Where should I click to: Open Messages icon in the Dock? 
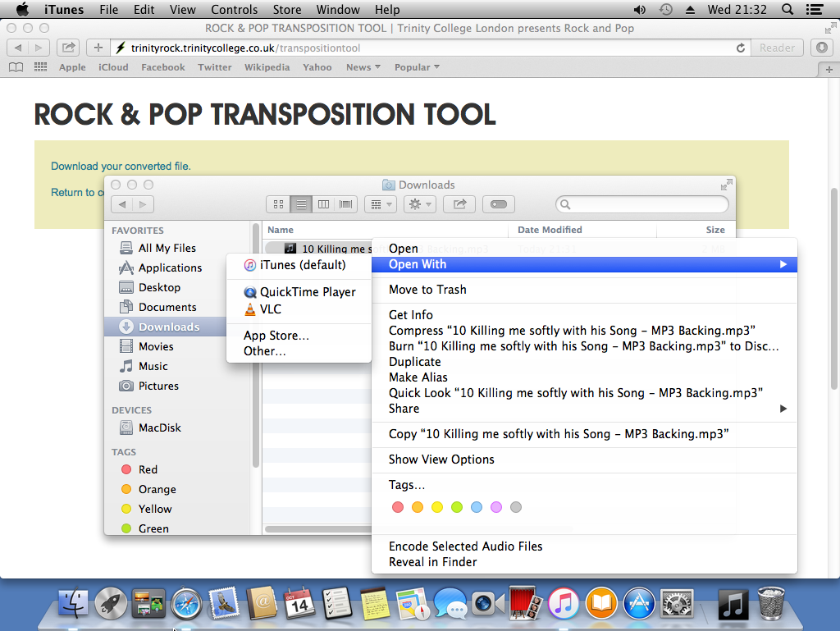click(450, 604)
